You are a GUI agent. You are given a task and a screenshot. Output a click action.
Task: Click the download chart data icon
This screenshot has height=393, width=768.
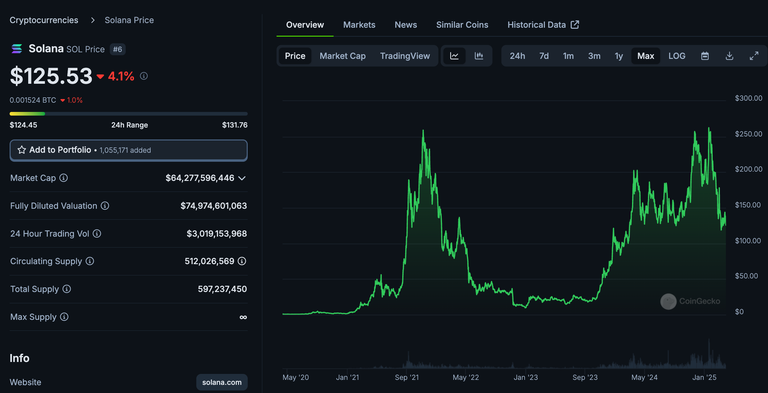[729, 56]
